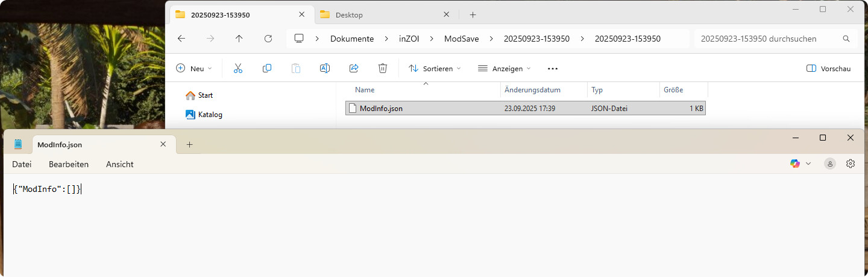The height and width of the screenshot is (277, 868).
Task: Minimize the File Explorer window
Action: (x=795, y=9)
